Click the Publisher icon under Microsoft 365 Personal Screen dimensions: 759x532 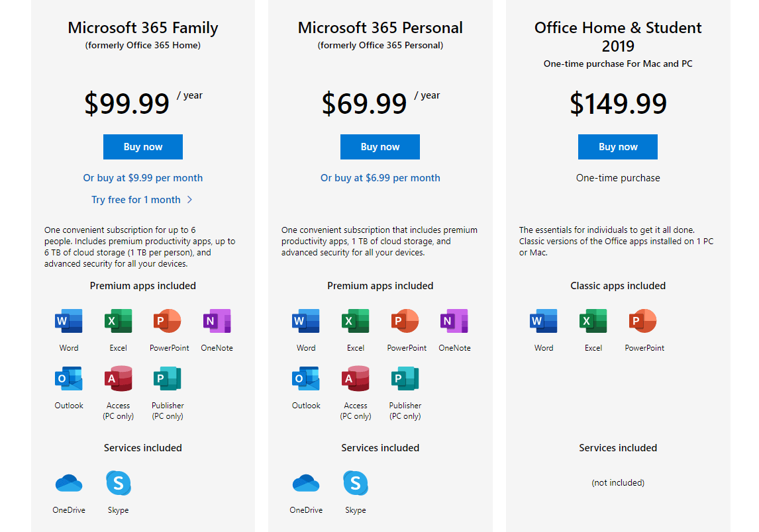(x=405, y=378)
